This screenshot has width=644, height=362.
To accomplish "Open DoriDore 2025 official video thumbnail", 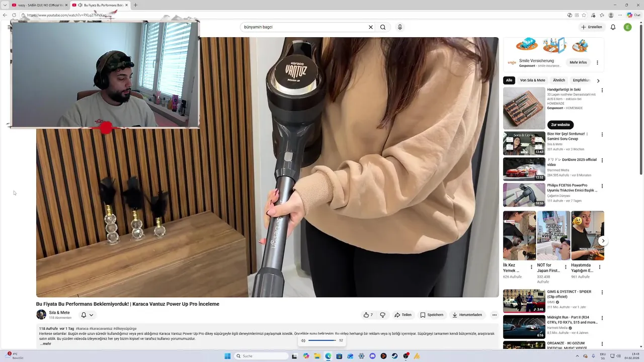I will click(524, 169).
